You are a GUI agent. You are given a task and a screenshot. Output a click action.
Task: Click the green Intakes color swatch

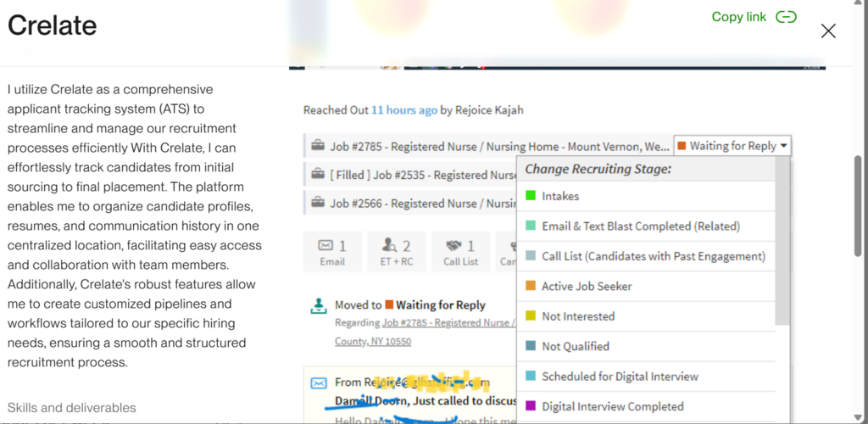(x=531, y=195)
